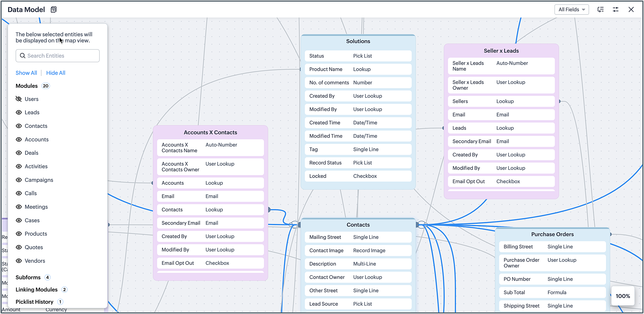Click inside the Search Entities input field
The width and height of the screenshot is (644, 314).
pyautogui.click(x=61, y=56)
